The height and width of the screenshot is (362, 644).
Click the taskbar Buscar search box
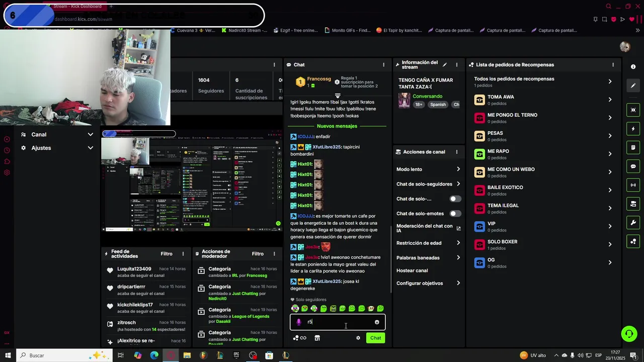coord(65,355)
